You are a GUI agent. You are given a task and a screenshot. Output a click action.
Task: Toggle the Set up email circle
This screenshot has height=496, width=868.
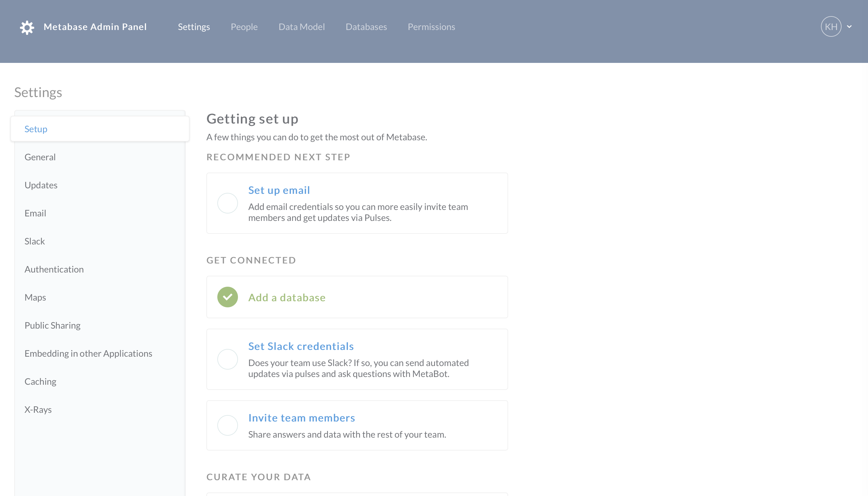click(x=227, y=203)
